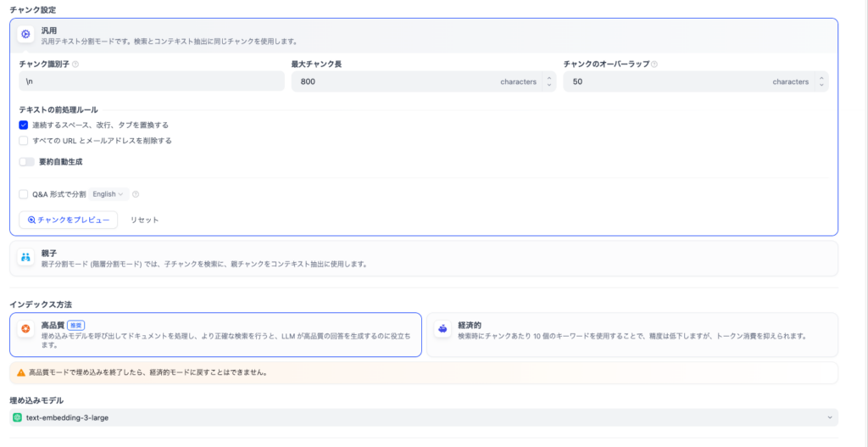Click the help icon next to チャンク識別子

[x=75, y=64]
